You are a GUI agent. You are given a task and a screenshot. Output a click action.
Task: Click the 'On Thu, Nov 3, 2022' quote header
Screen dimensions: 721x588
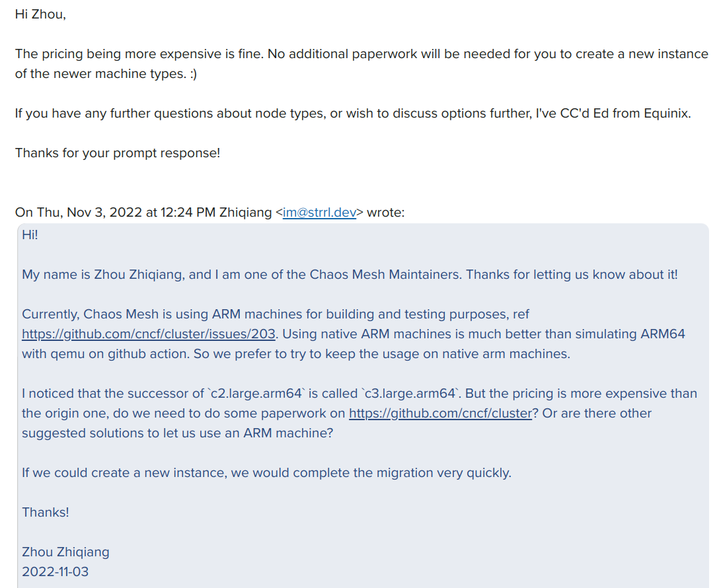[209, 212]
